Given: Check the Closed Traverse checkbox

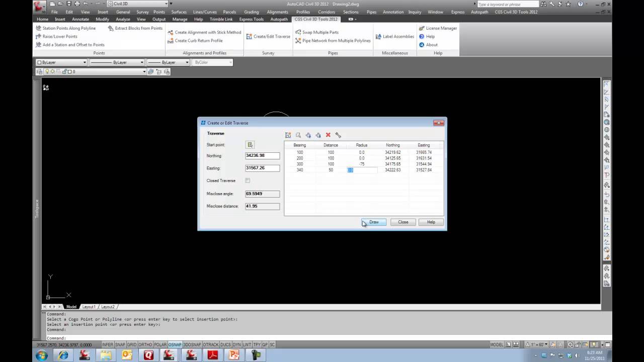Looking at the screenshot, I should (x=248, y=180).
